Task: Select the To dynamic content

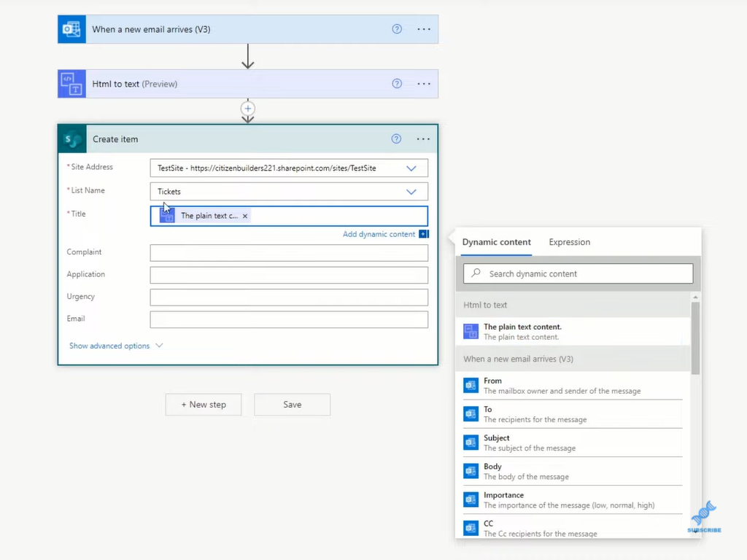Action: coord(573,414)
